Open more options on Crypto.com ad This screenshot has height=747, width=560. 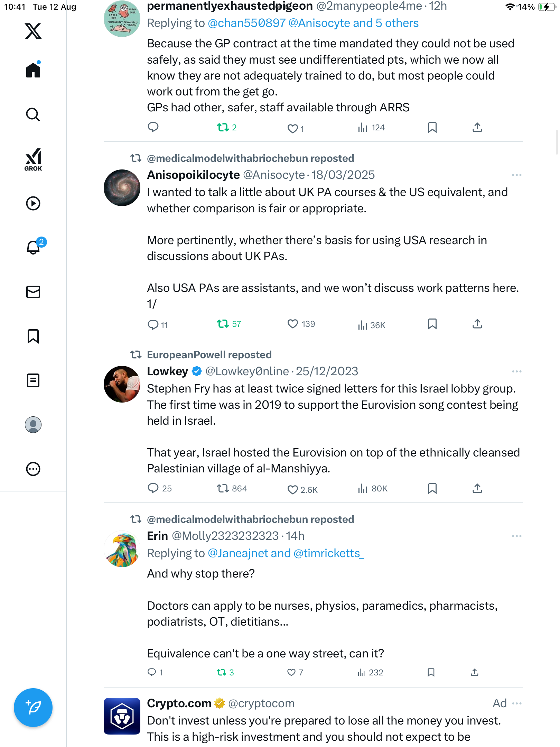[x=516, y=703]
